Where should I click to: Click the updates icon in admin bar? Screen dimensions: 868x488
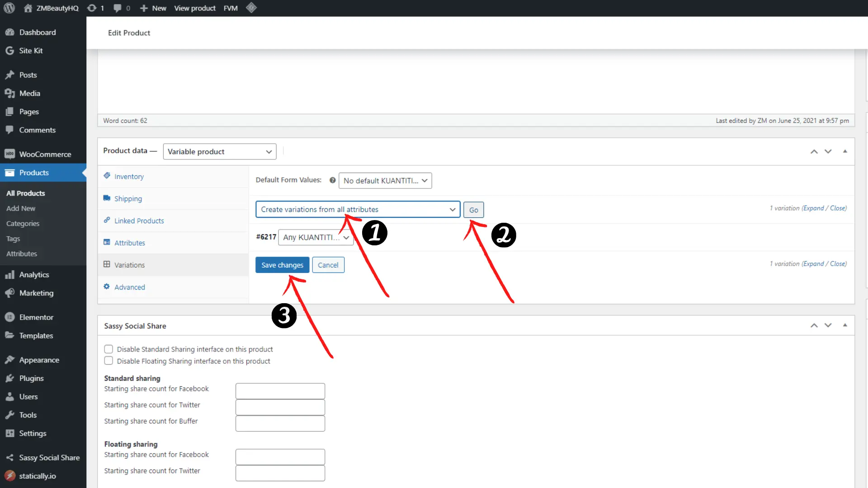92,8
